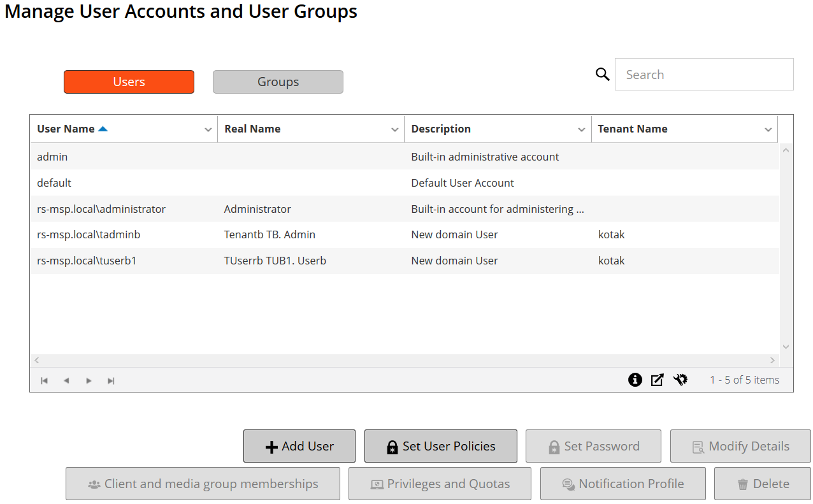Select the Users tab

pyautogui.click(x=129, y=82)
